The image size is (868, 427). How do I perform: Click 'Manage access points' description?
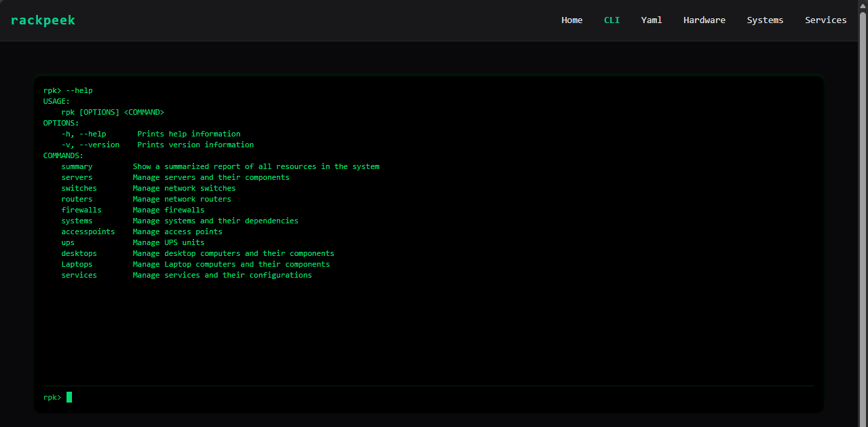[177, 231]
